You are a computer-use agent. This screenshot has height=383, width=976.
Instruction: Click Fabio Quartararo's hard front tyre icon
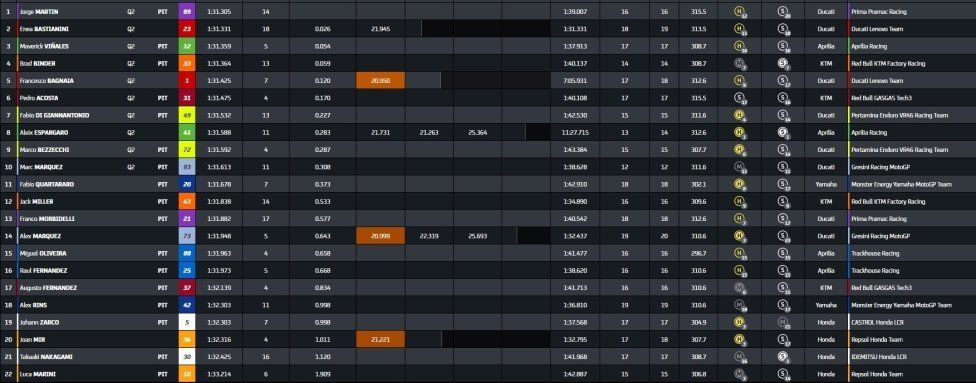coord(739,184)
